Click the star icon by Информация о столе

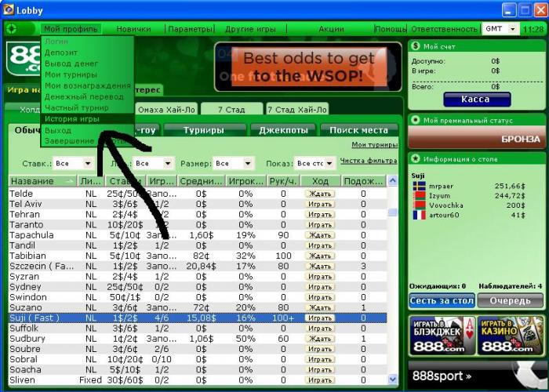(416, 159)
